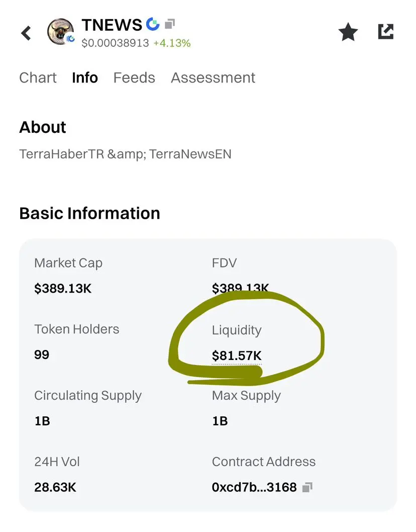Tap the Market Cap value $389.13K

point(63,289)
